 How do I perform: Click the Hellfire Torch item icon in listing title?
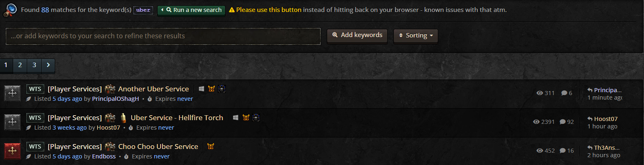[x=123, y=118]
